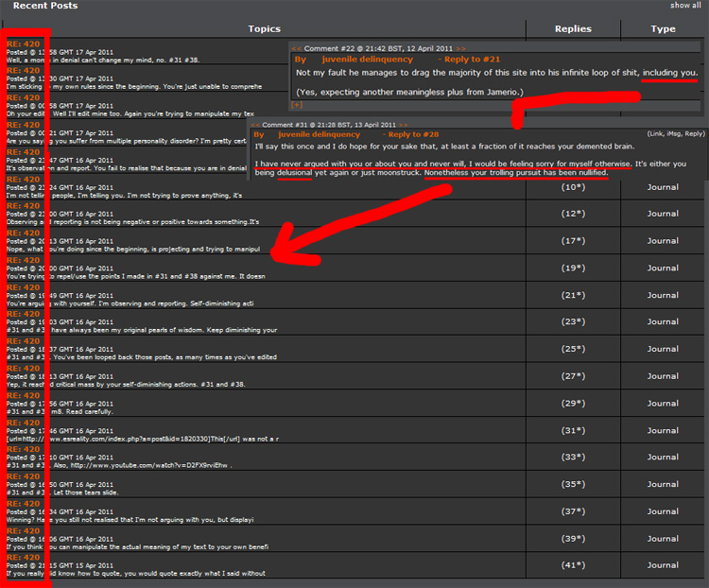Click 'Journal' type in the (31*) row
The image size is (709, 588).
click(x=663, y=430)
